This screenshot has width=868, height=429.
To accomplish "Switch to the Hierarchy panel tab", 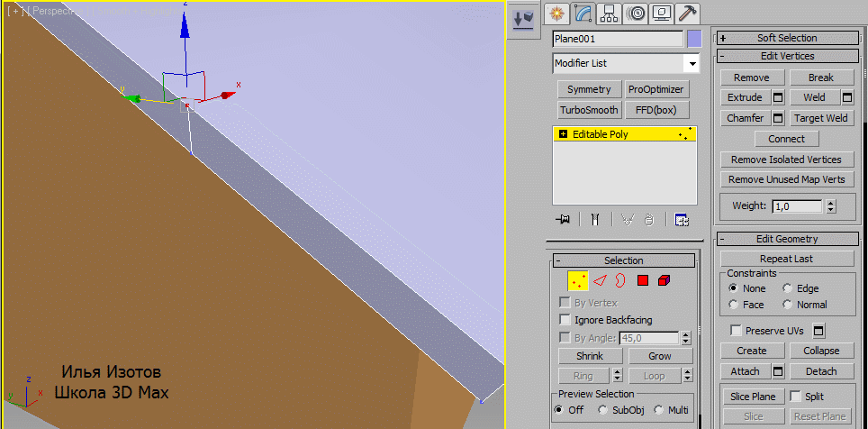I will (x=609, y=14).
